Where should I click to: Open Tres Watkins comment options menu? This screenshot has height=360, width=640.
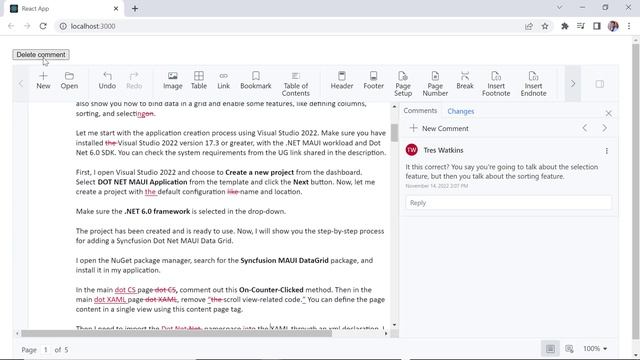point(607,151)
